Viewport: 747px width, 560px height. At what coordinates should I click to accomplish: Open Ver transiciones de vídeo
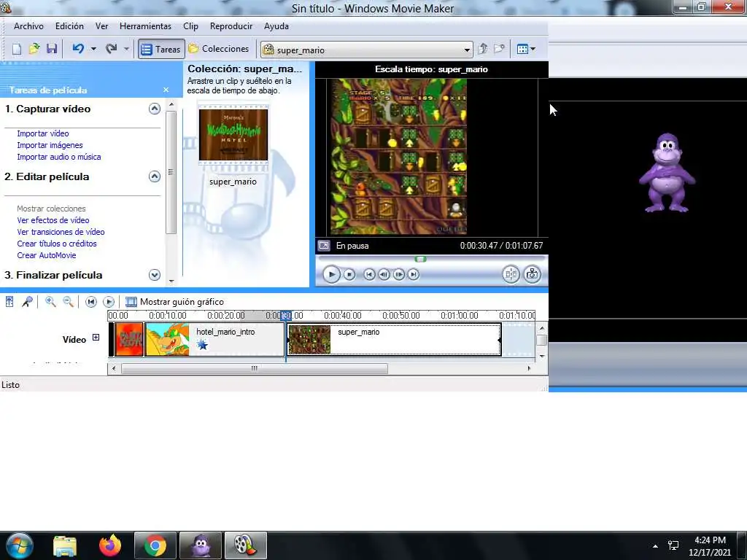61,232
